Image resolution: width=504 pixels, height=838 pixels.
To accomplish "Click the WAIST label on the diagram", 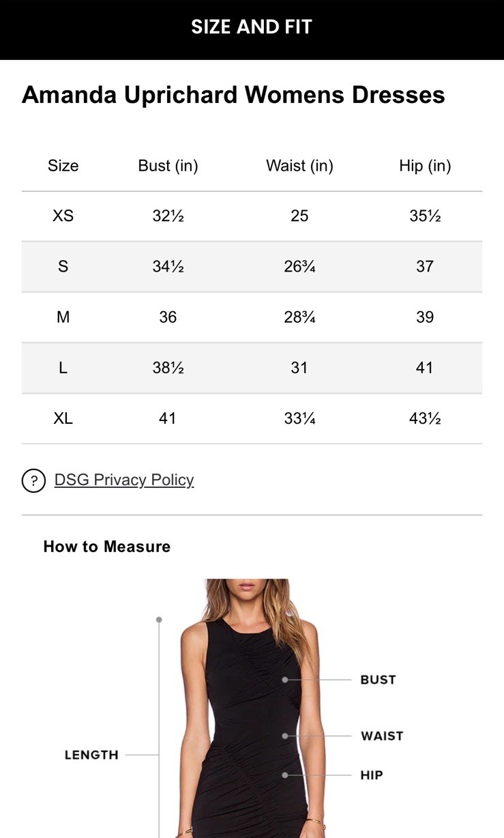I will coord(382,736).
